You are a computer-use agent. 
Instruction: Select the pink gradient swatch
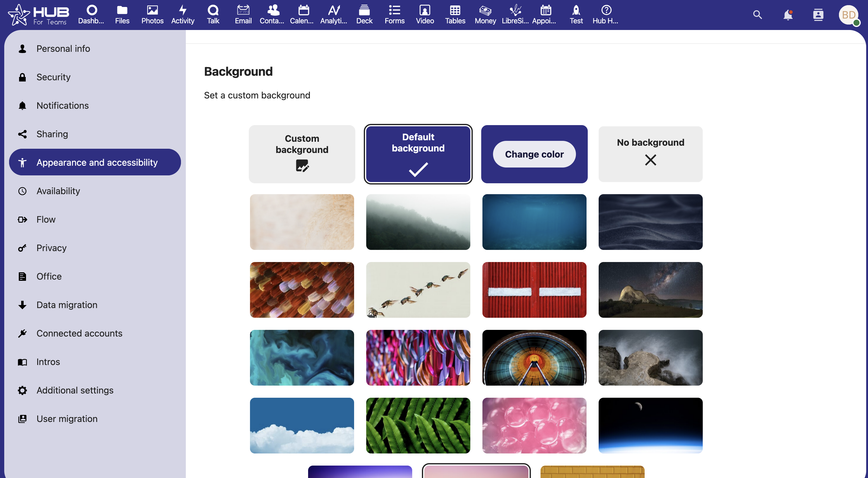[x=476, y=472]
